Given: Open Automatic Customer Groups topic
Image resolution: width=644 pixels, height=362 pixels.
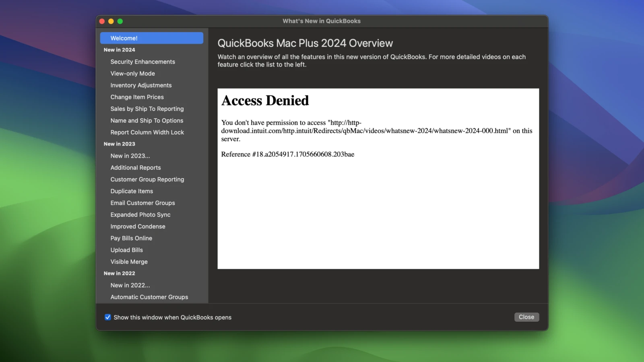Looking at the screenshot, I should click(x=149, y=297).
